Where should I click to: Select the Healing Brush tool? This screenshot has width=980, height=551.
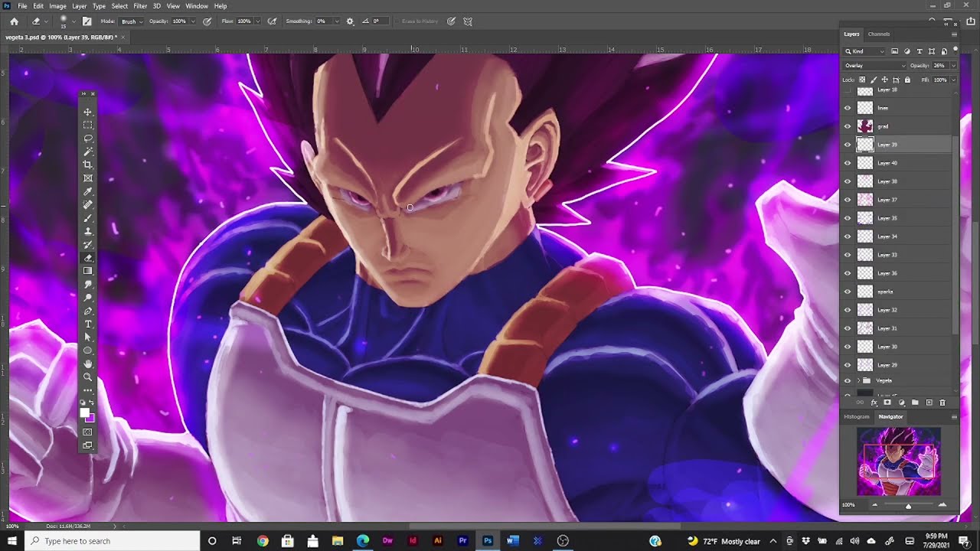(x=87, y=204)
